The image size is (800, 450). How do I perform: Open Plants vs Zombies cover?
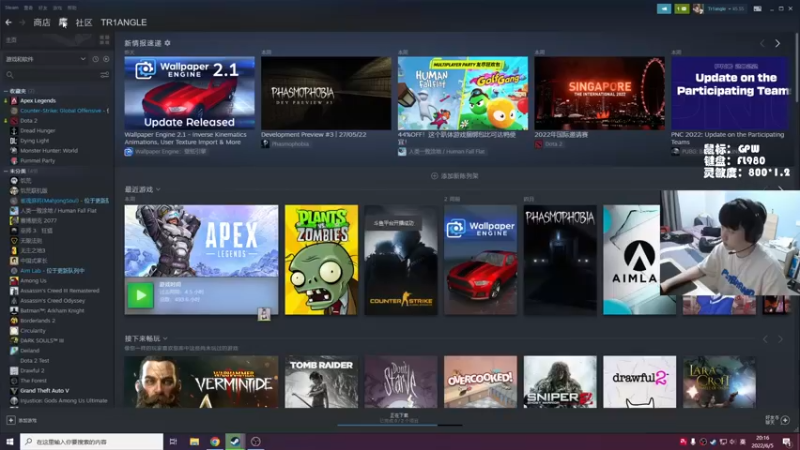pyautogui.click(x=321, y=260)
